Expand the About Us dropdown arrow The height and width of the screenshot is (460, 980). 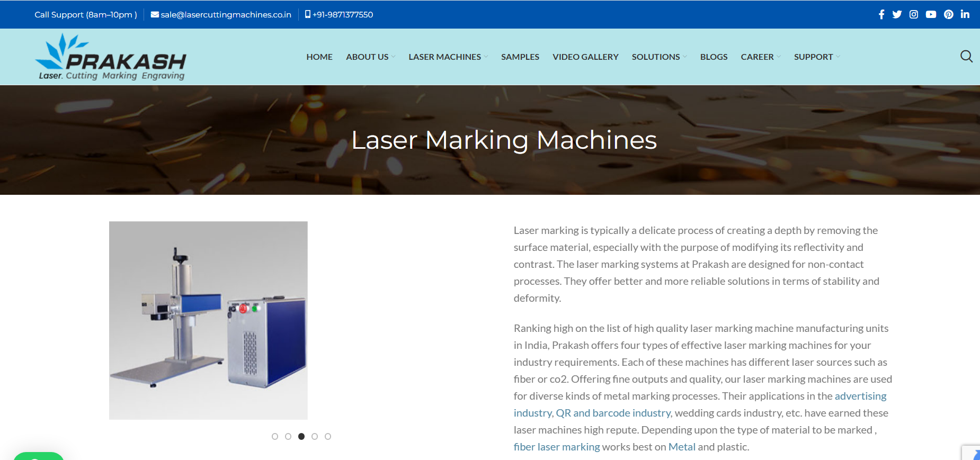click(393, 57)
